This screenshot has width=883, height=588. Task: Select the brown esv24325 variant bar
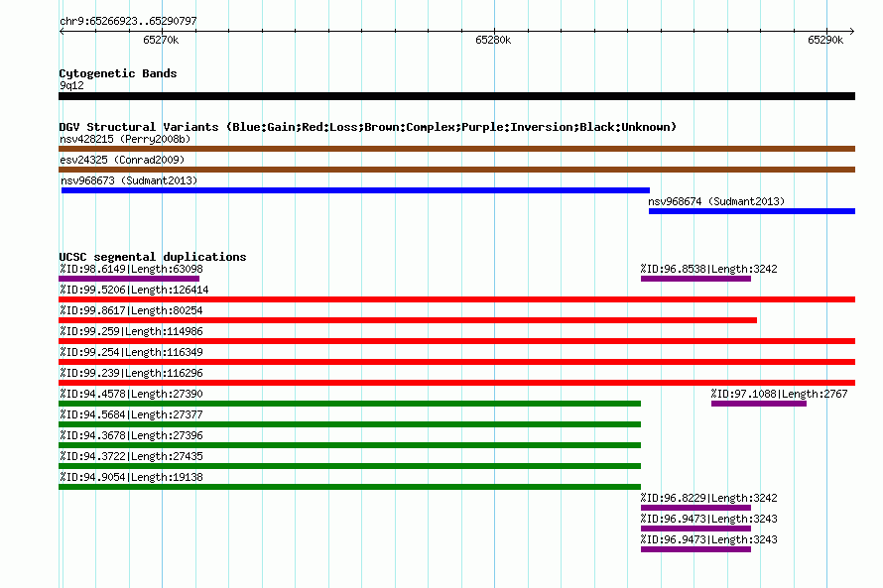tap(456, 170)
